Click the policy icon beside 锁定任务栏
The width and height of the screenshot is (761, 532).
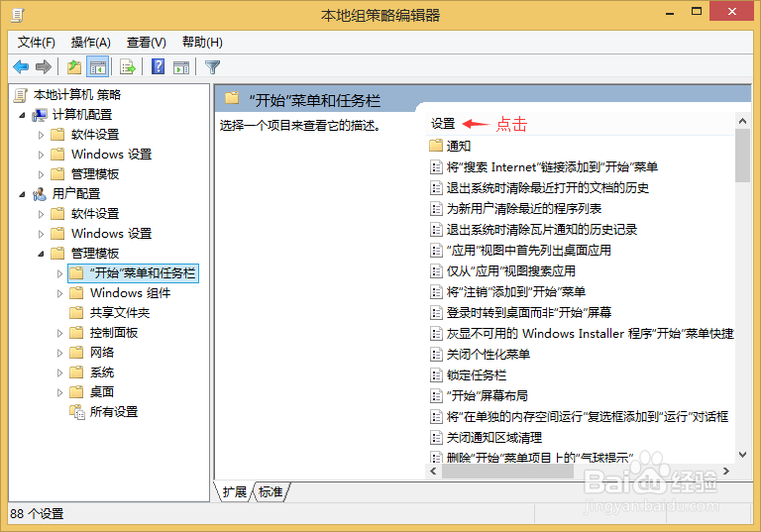[x=436, y=374]
